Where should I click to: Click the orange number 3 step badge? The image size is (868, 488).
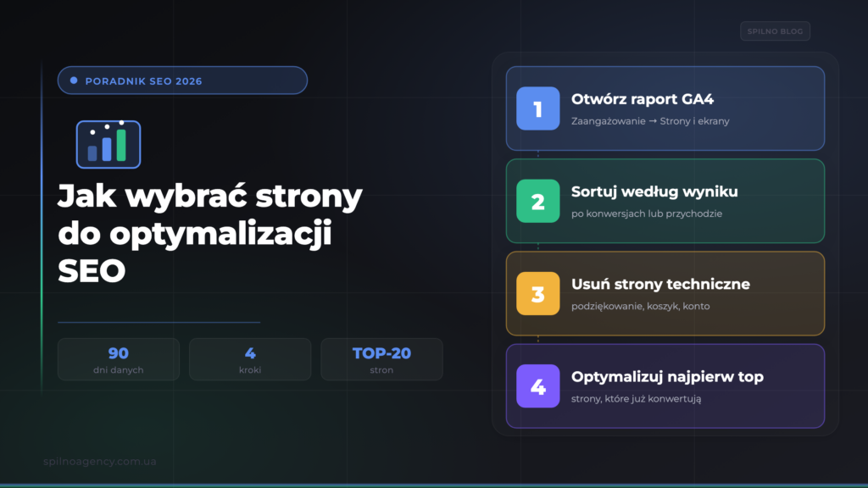(x=538, y=293)
